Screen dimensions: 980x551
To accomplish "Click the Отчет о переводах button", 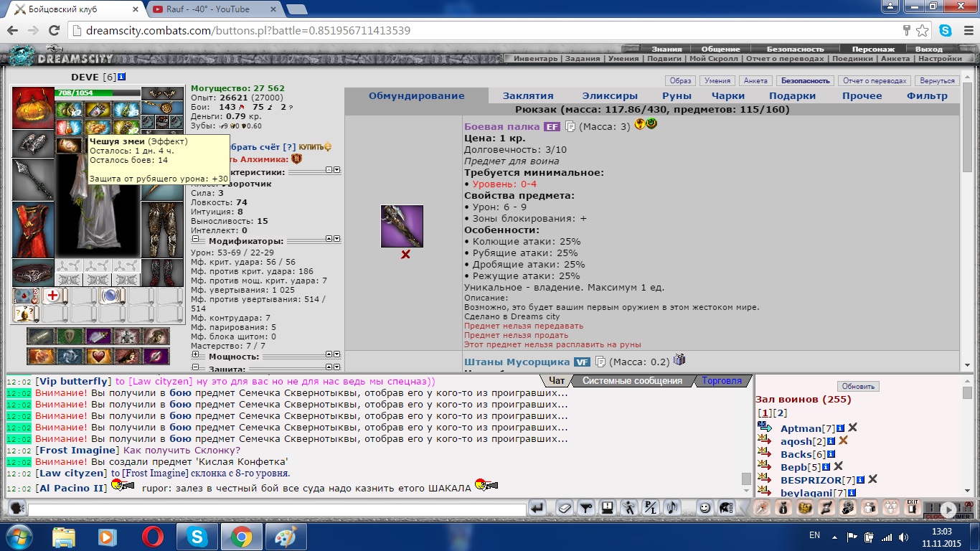I will (874, 81).
